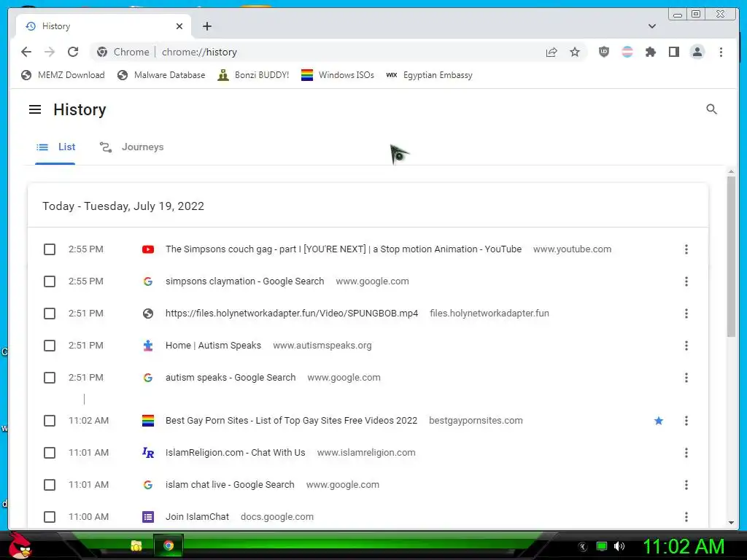The image size is (747, 560).
Task: Open the Join IslamChat link
Action: pyautogui.click(x=197, y=517)
